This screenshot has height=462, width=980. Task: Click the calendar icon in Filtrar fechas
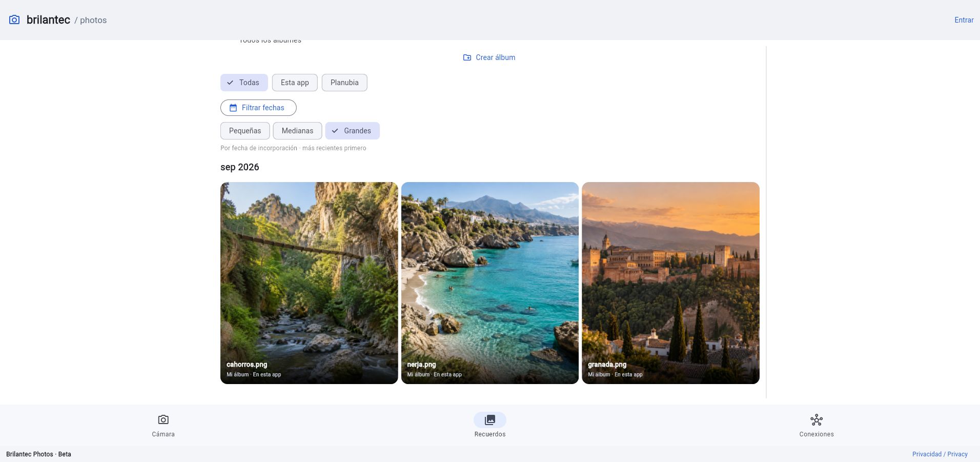(x=233, y=108)
